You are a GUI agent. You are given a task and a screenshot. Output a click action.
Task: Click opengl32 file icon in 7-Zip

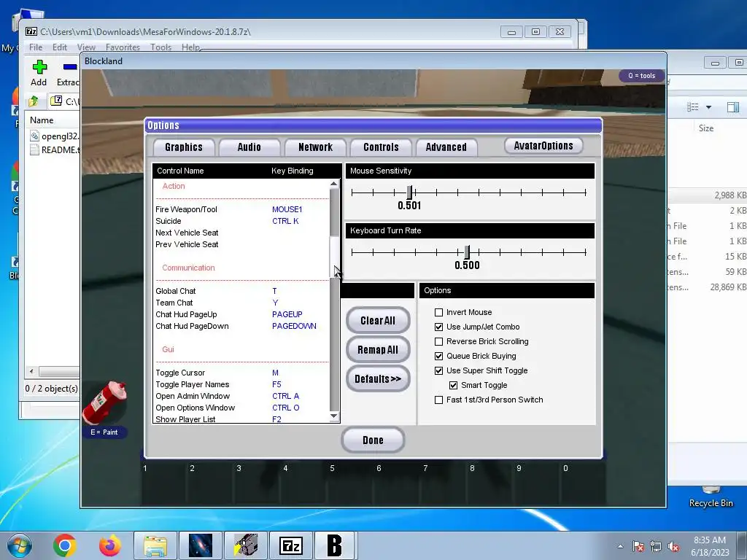tap(35, 136)
